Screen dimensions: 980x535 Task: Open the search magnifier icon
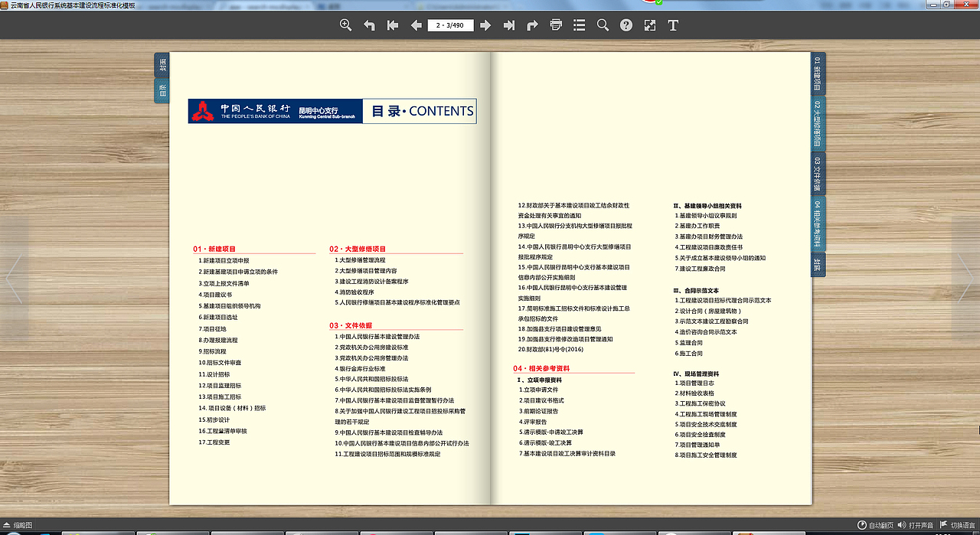click(x=603, y=25)
